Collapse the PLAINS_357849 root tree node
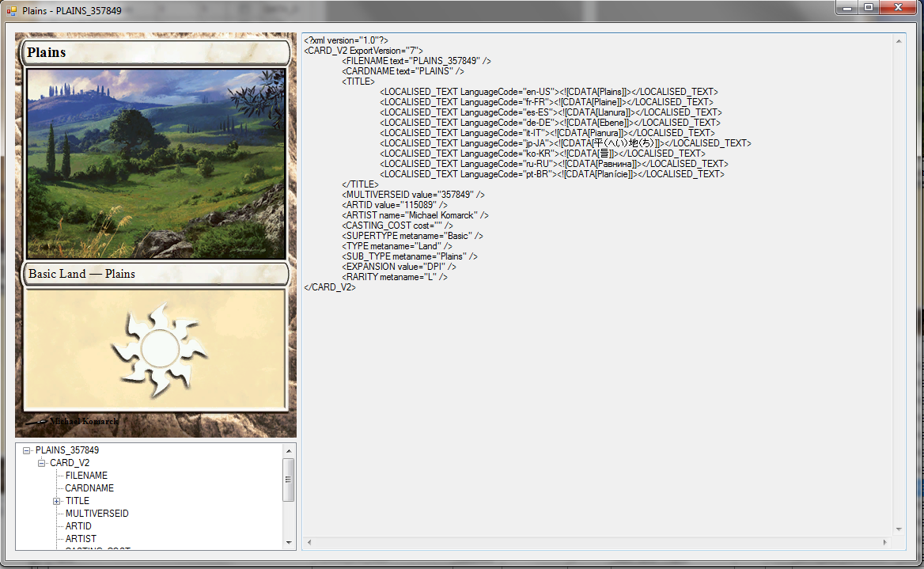Viewport: 924px width, 569px height. tap(27, 450)
